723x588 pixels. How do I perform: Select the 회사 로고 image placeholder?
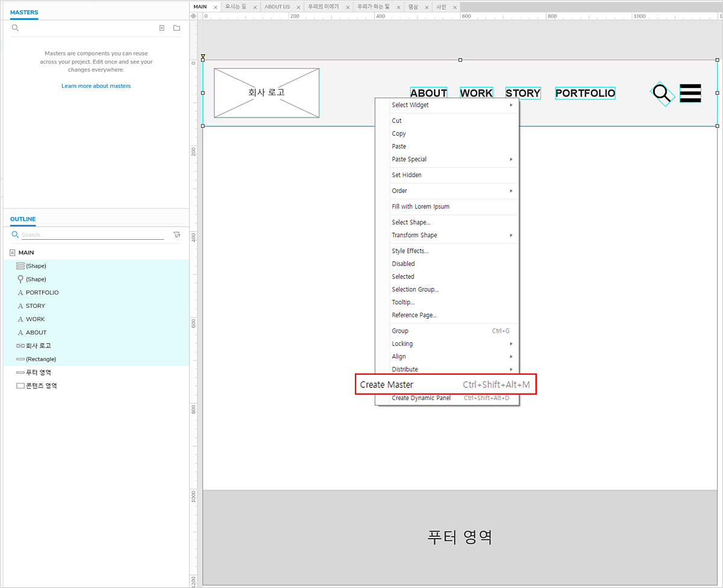tap(266, 93)
